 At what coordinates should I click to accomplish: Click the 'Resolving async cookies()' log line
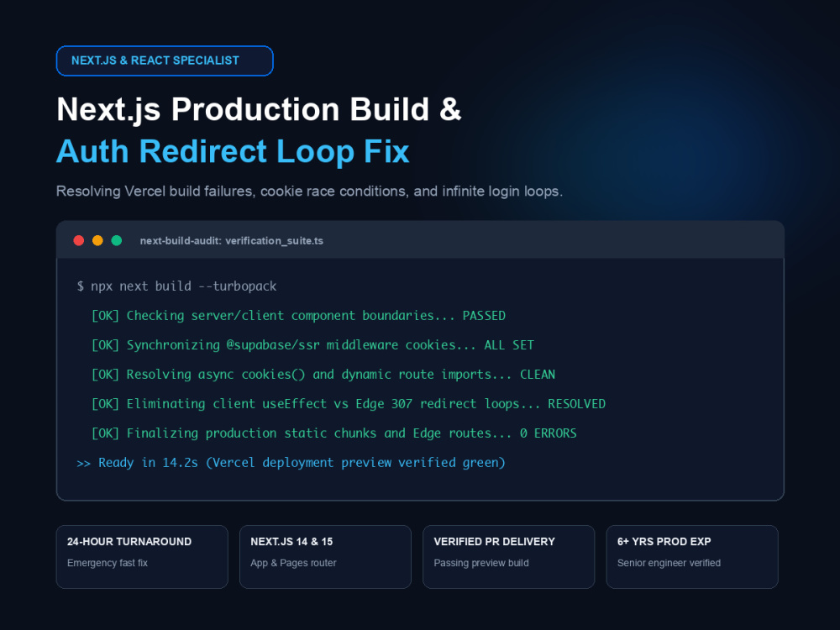tap(323, 375)
